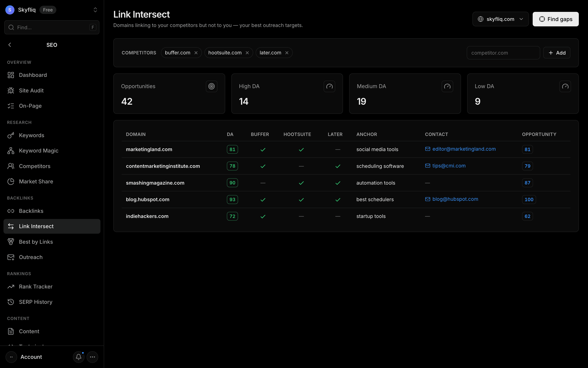The width and height of the screenshot is (588, 368).
Task: Open Account menu item
Action: coord(31,357)
